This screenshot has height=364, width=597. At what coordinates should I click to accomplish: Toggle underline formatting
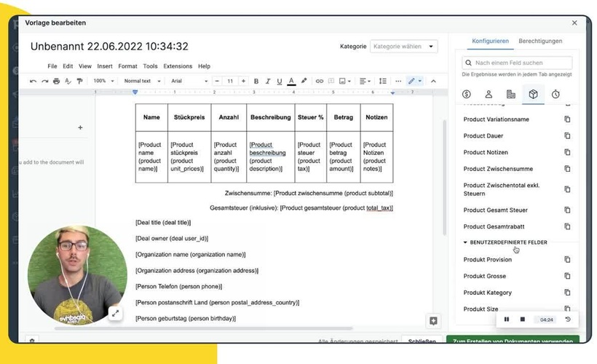pyautogui.click(x=278, y=81)
